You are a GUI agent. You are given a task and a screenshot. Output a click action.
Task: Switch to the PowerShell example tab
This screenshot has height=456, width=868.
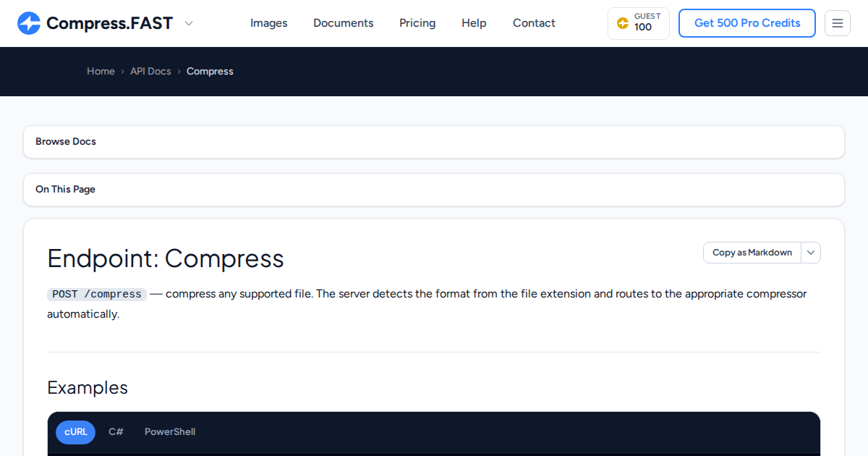[170, 432]
